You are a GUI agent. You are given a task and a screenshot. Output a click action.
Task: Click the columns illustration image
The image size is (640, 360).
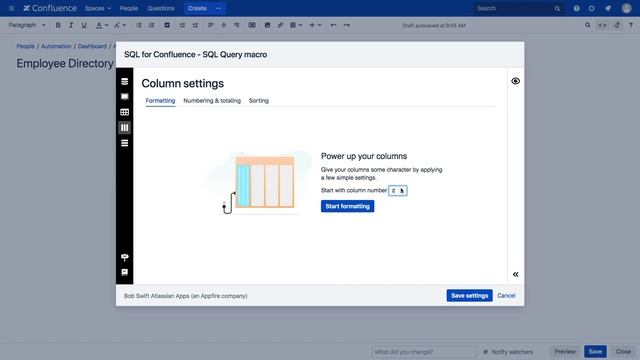tap(260, 182)
